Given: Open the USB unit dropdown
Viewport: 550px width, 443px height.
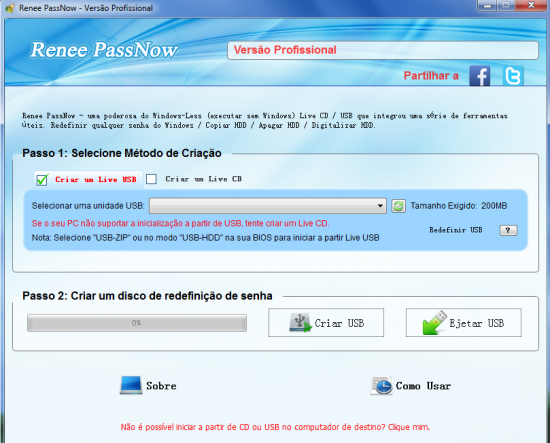Looking at the screenshot, I should (x=268, y=206).
